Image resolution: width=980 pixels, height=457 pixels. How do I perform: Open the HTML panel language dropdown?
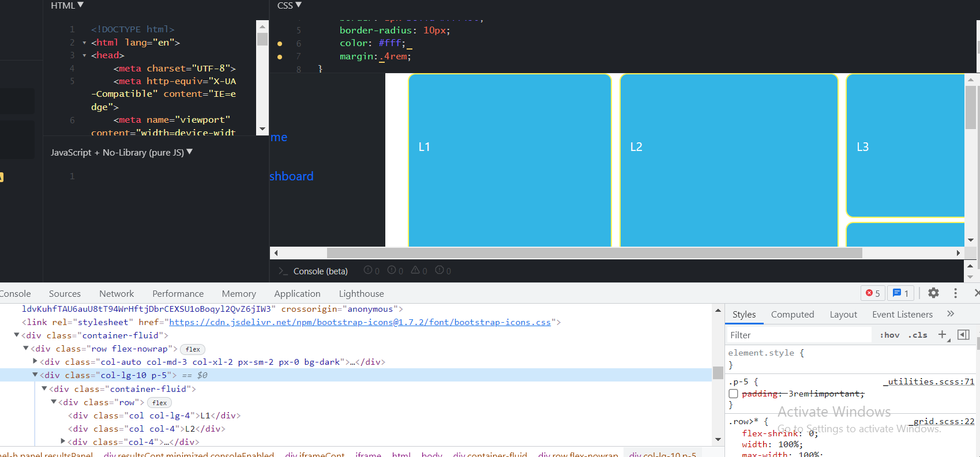click(x=67, y=5)
